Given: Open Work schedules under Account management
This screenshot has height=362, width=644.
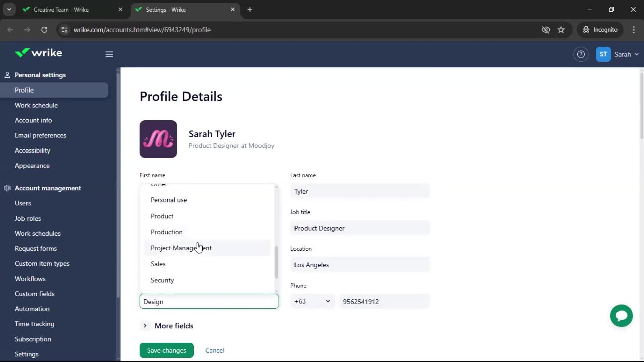Looking at the screenshot, I should pos(38,233).
